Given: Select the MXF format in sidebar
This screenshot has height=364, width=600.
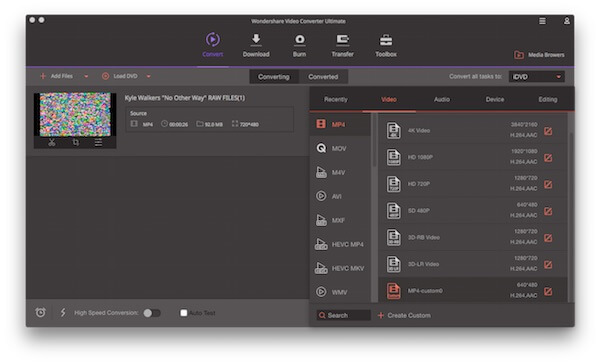Looking at the screenshot, I should 340,220.
